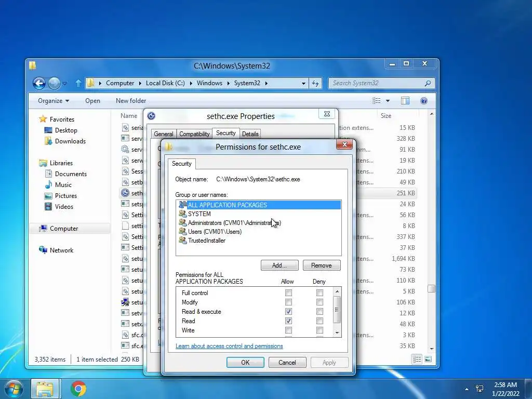Switch to Details tab
This screenshot has width=532, height=399.
pyautogui.click(x=250, y=134)
